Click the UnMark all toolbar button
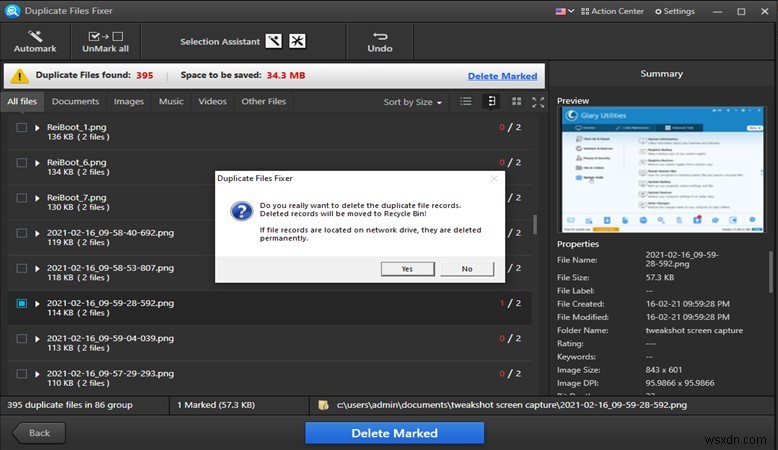Viewport: 778px width, 450px height. coord(105,42)
